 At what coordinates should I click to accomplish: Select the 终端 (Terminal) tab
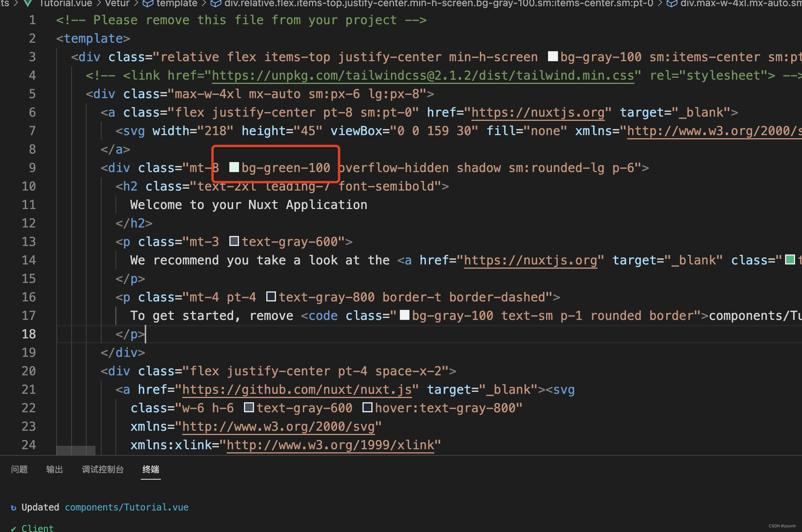151,469
